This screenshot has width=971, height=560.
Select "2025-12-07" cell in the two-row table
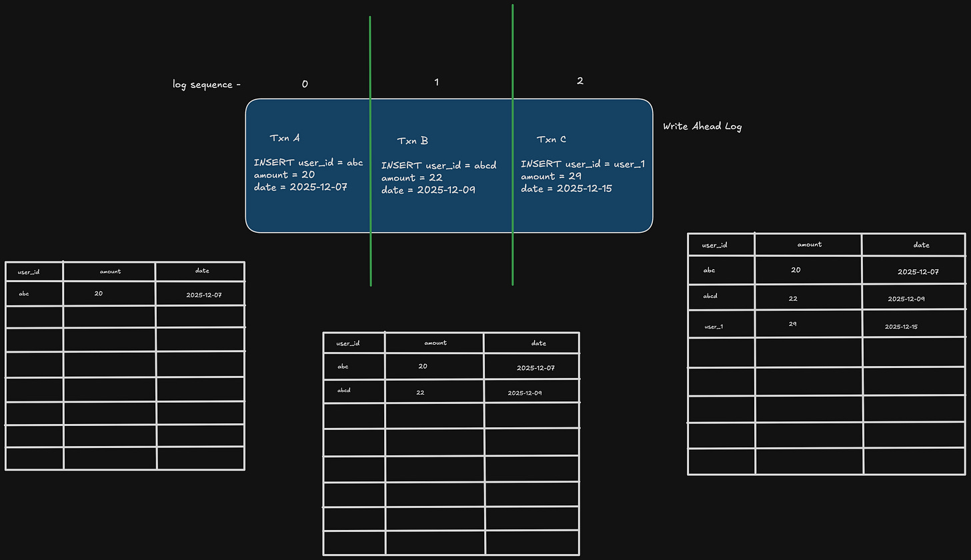536,368
